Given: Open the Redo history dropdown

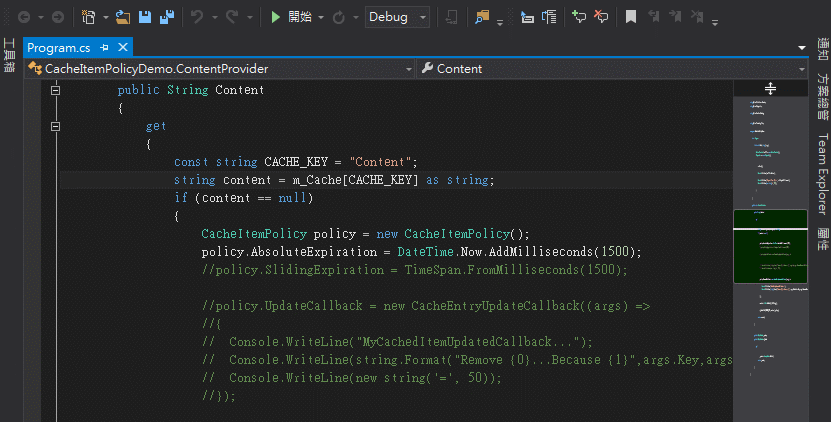Looking at the screenshot, I should click(250, 17).
